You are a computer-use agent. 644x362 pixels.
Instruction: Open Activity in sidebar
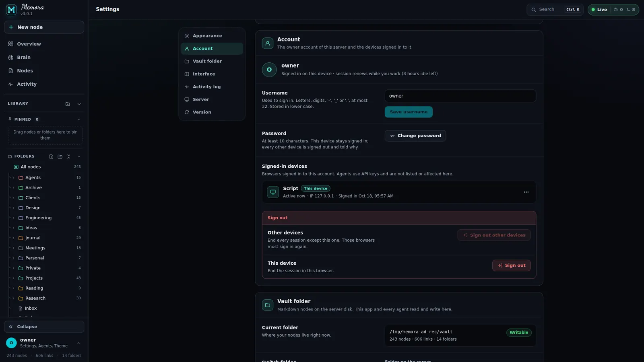[x=44, y=84]
